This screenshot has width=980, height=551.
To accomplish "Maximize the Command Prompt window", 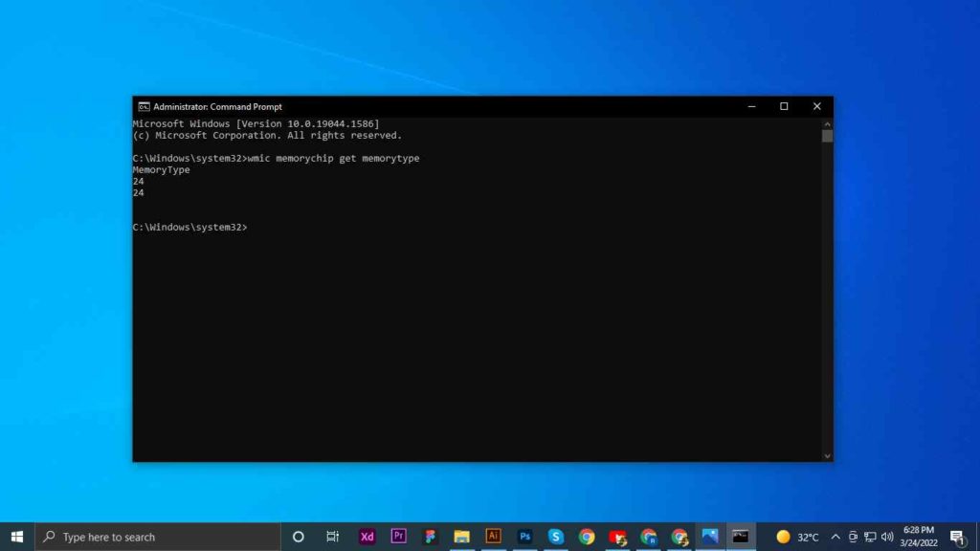I will tap(784, 107).
